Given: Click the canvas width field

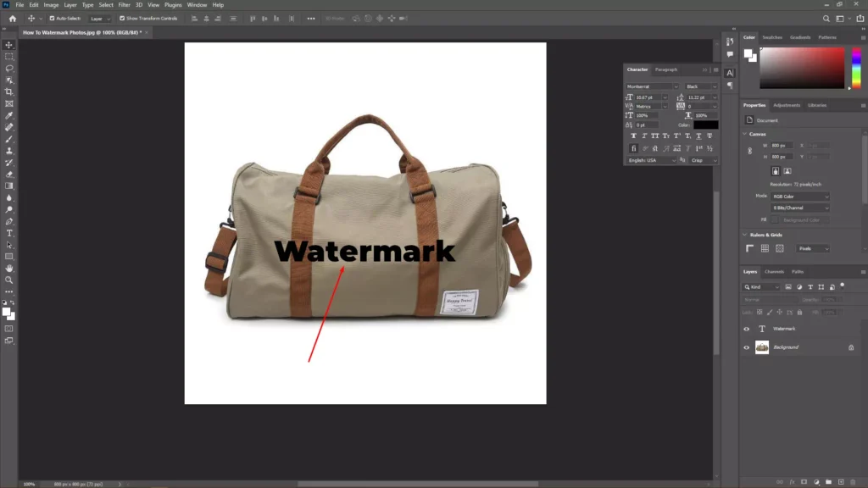Looking at the screenshot, I should point(782,146).
